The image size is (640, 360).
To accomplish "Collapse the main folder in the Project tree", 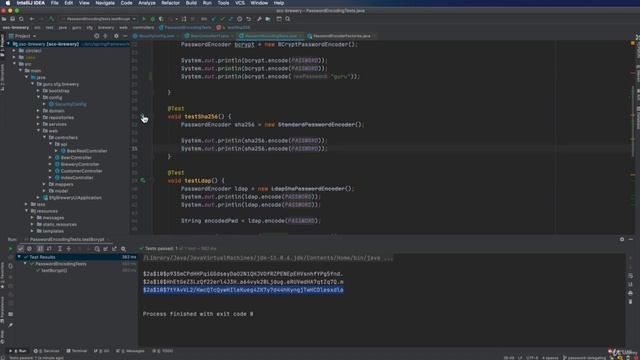I will (21, 71).
